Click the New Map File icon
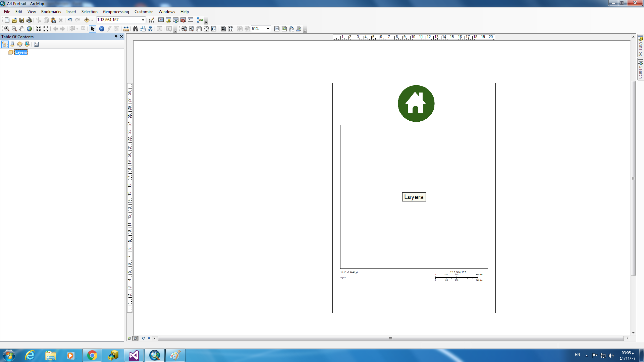644x362 pixels. [x=7, y=20]
